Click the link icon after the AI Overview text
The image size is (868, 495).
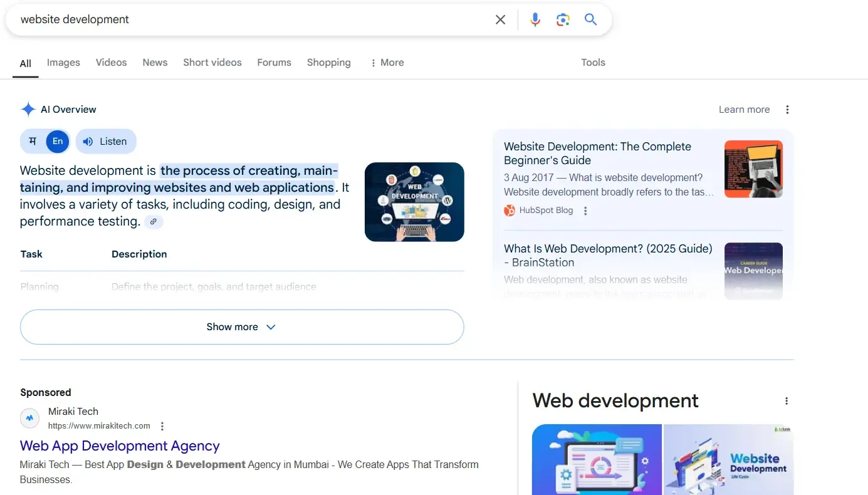[154, 222]
